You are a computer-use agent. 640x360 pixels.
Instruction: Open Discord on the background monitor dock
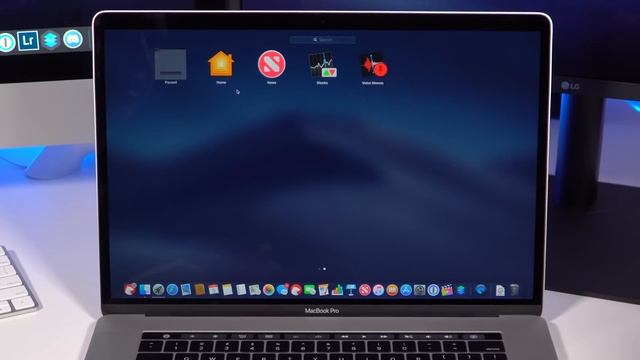(x=73, y=39)
